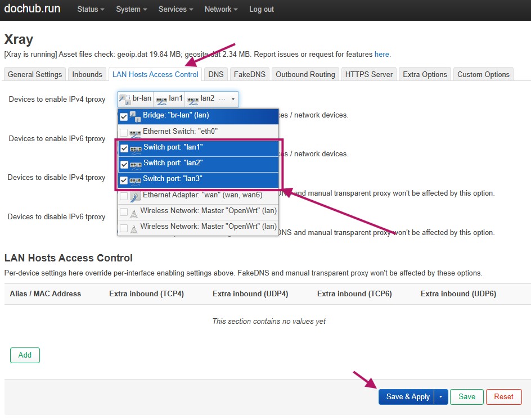Image resolution: width=531 pixels, height=420 pixels.
Task: Switch to the General Settings tab
Action: [x=35, y=74]
